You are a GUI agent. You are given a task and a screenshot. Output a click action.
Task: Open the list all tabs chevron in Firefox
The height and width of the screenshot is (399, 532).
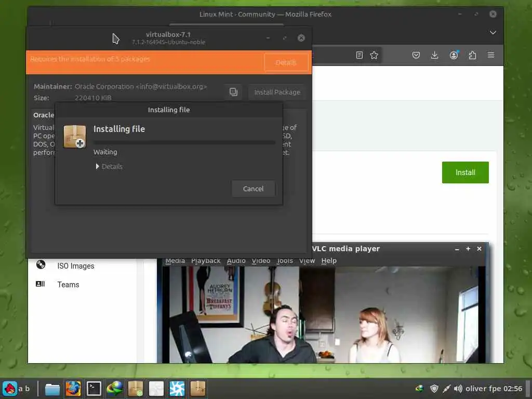click(x=493, y=32)
